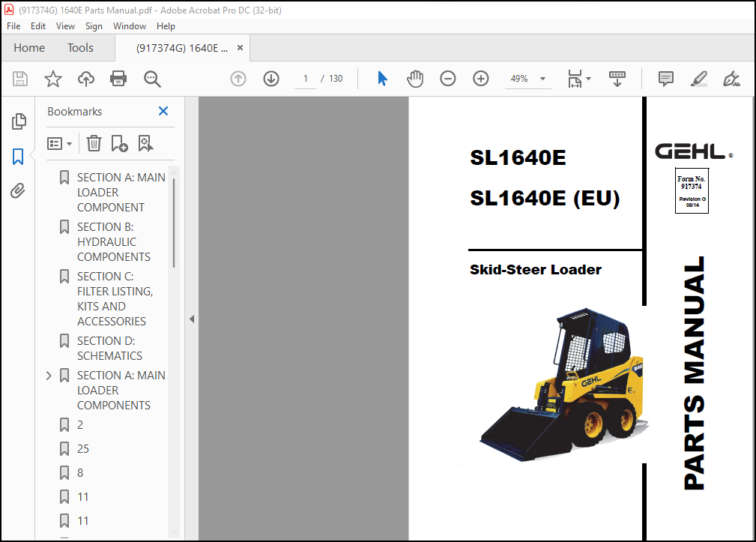Zoom out with minus button
The image size is (756, 542).
point(447,79)
